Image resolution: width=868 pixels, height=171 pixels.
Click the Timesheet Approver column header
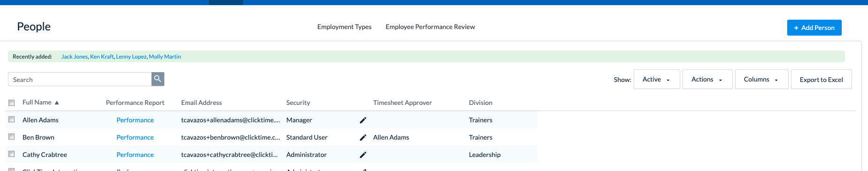[x=402, y=103]
